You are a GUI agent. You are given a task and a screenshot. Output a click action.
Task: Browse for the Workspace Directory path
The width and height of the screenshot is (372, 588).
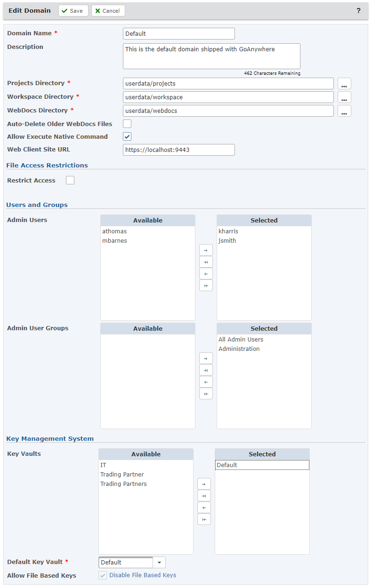pos(344,98)
